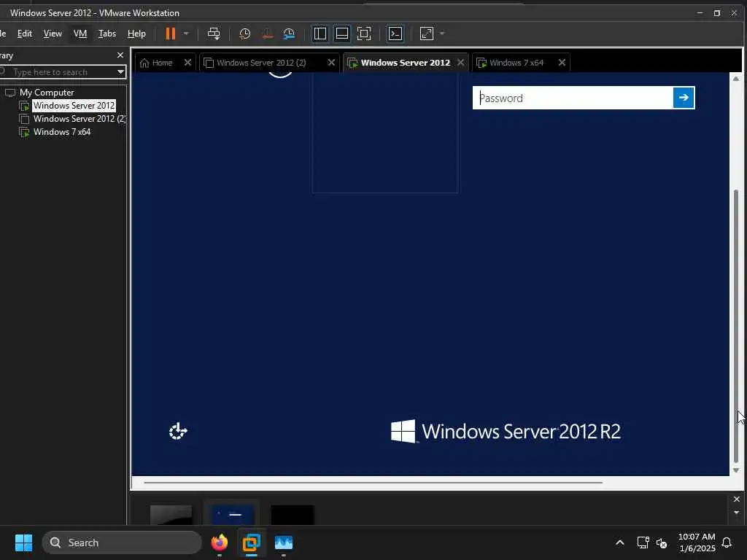Open the console view icon

coord(395,34)
